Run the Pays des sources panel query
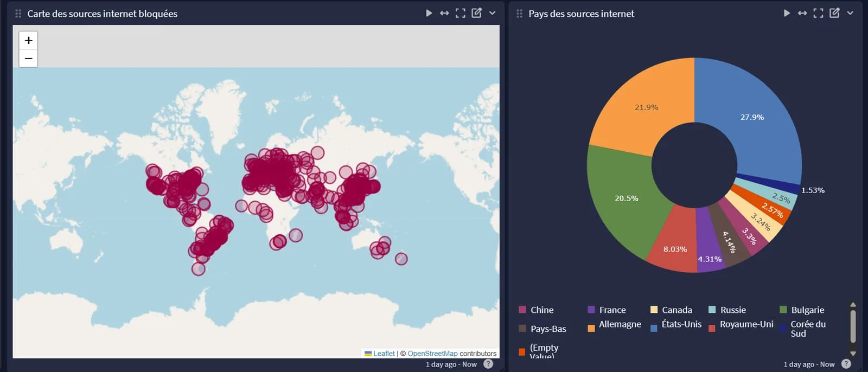Image resolution: width=868 pixels, height=372 pixels. (x=787, y=13)
